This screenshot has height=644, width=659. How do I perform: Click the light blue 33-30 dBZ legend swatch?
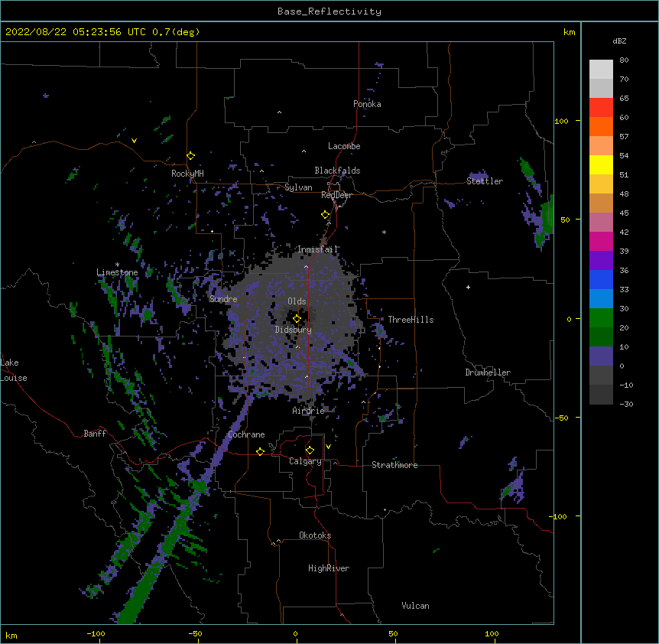601,299
